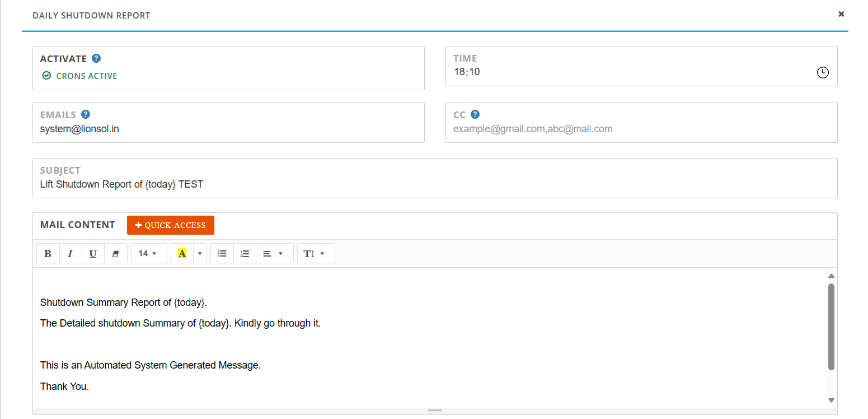Screen dimensions: 868x419
Task: Open clock time picker icon
Action: [x=823, y=73]
